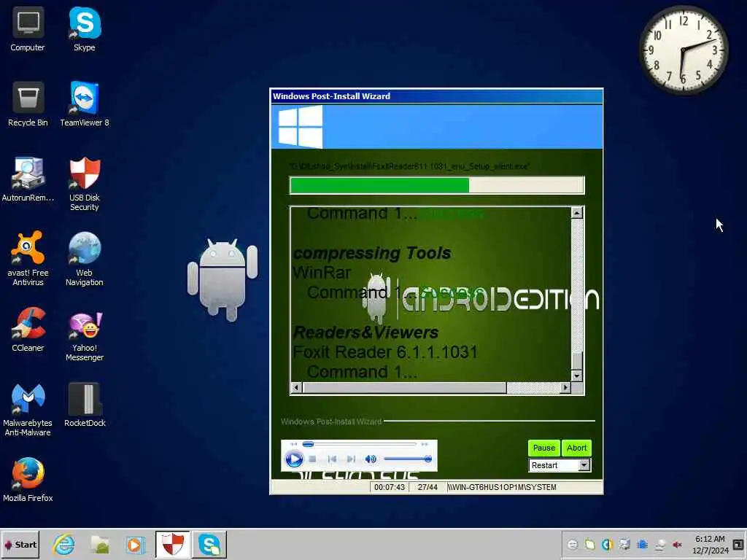The width and height of the screenshot is (747, 560).
Task: Click the Windows Post-Install Wizard title bar
Action: pos(436,96)
